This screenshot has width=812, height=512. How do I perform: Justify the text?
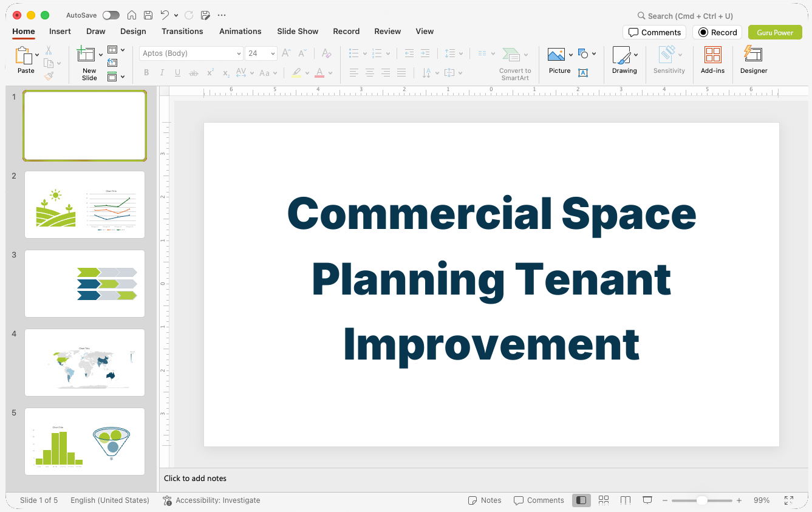pos(401,73)
